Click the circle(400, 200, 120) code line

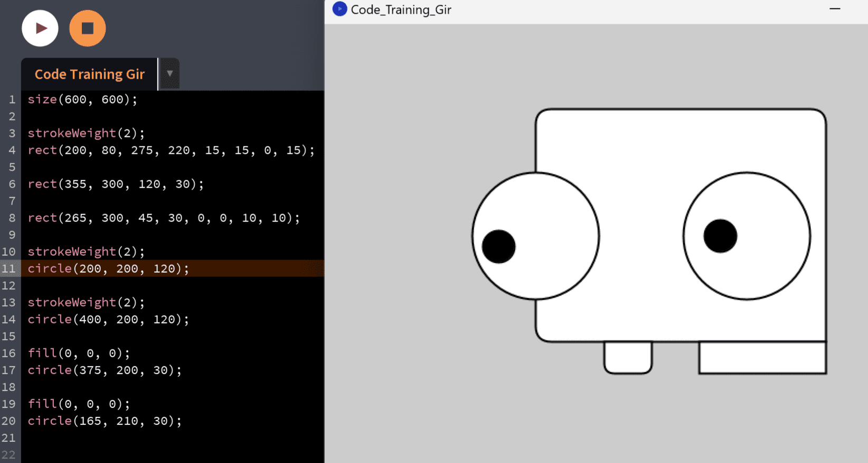(108, 319)
